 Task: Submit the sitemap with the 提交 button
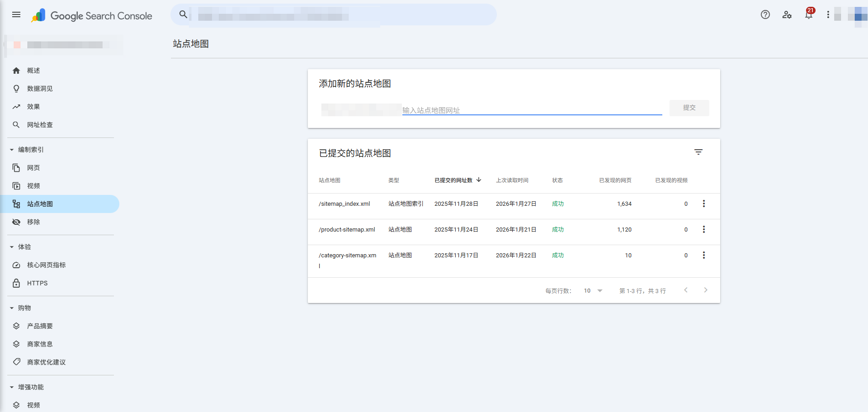coord(689,108)
